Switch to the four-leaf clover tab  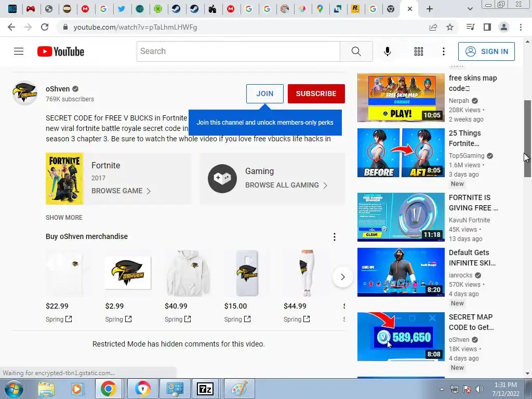(x=158, y=9)
